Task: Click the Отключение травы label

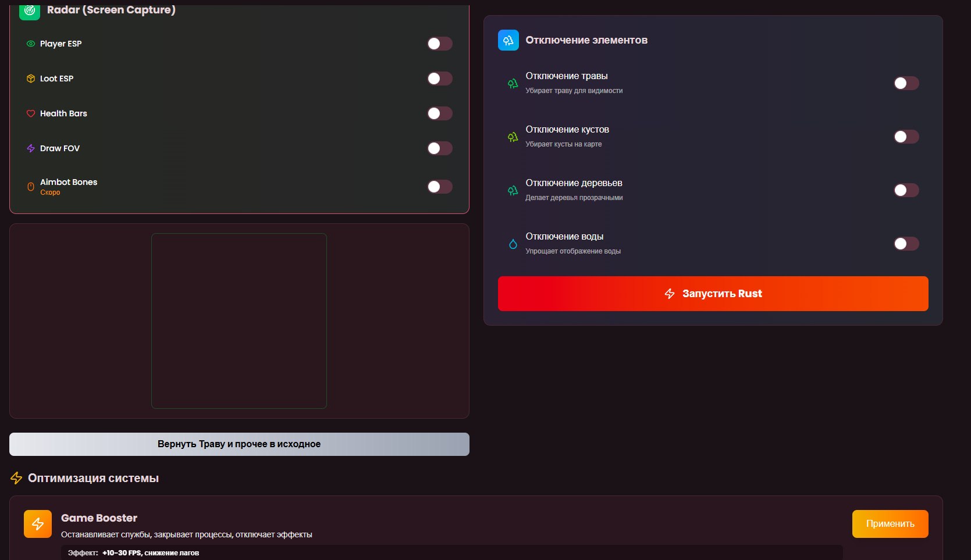Action: (x=567, y=76)
